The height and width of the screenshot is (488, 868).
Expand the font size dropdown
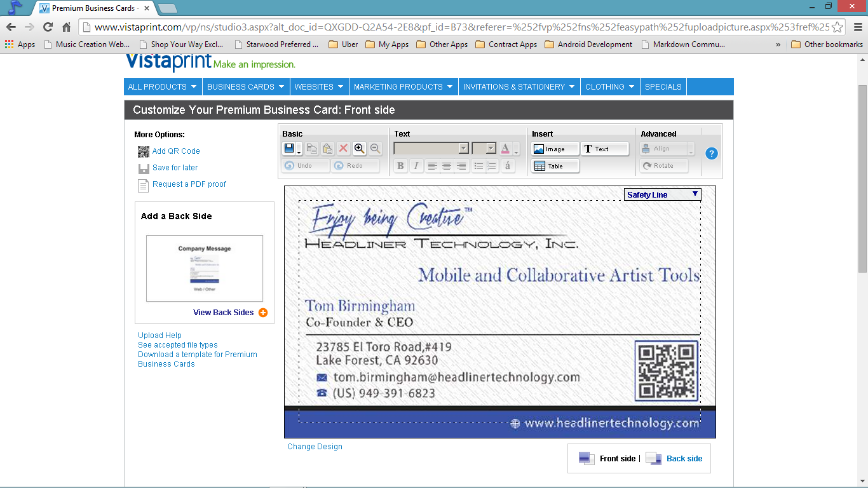point(484,149)
